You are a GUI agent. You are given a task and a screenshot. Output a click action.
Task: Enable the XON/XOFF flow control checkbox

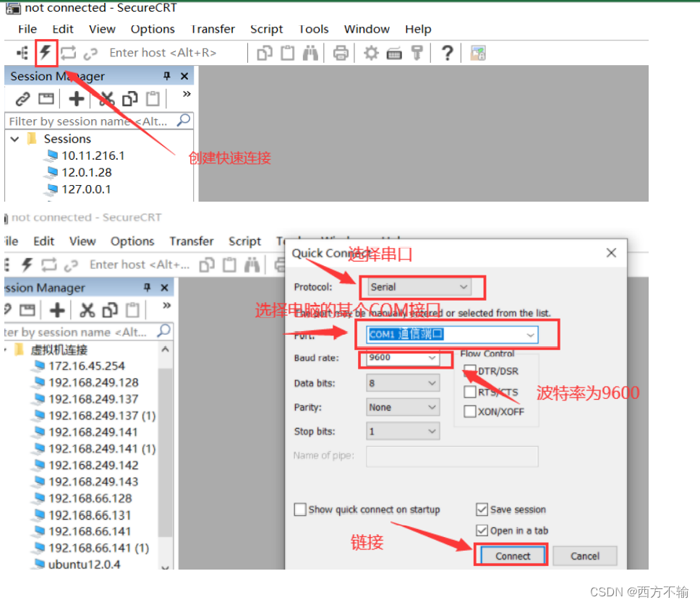tap(469, 411)
